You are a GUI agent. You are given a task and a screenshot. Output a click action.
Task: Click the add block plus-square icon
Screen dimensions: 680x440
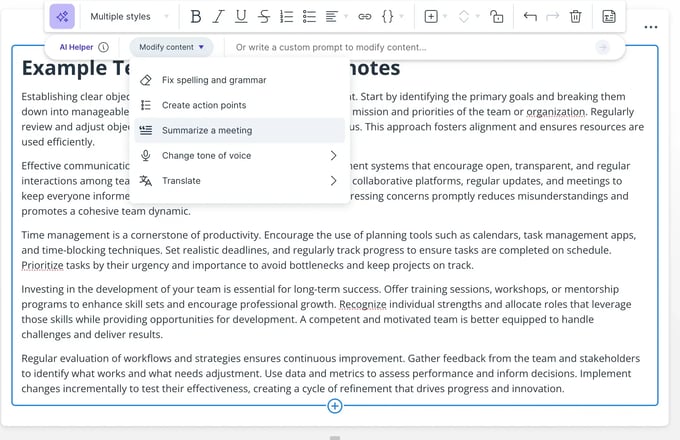(x=431, y=16)
